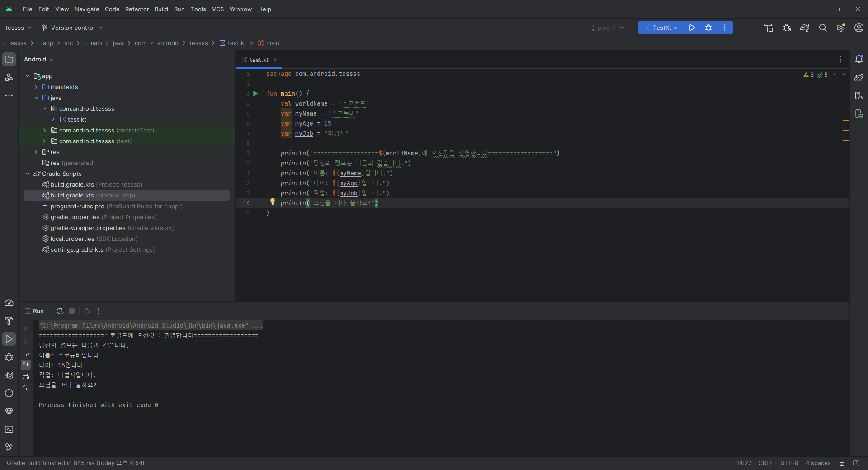This screenshot has width=868, height=470.
Task: Open Resource Manager tool window icon
Action: coord(9,77)
